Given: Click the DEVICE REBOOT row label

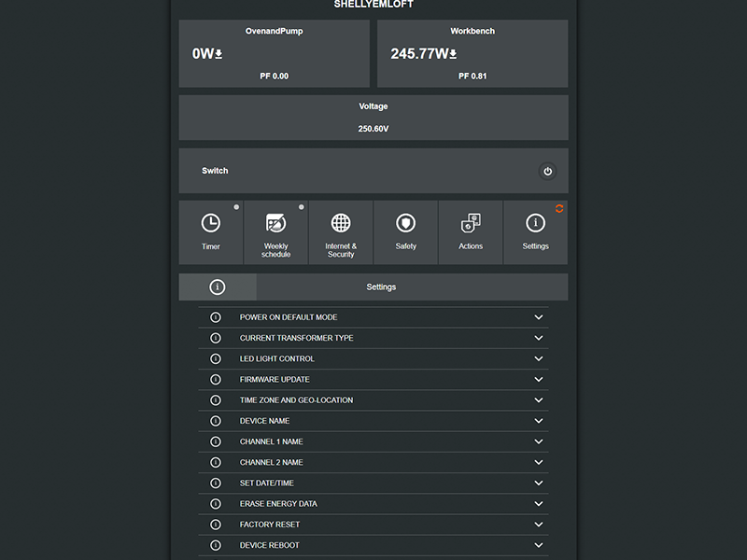Looking at the screenshot, I should coord(269,545).
